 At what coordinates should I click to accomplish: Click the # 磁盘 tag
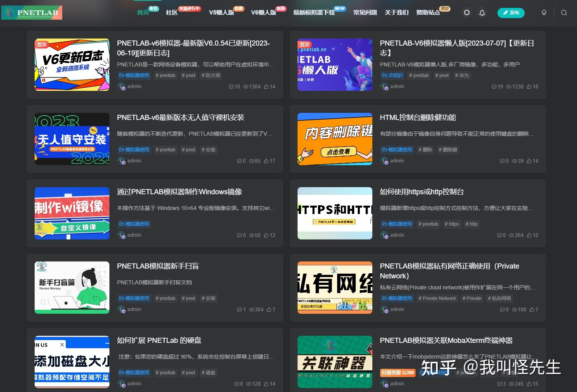pos(209,373)
